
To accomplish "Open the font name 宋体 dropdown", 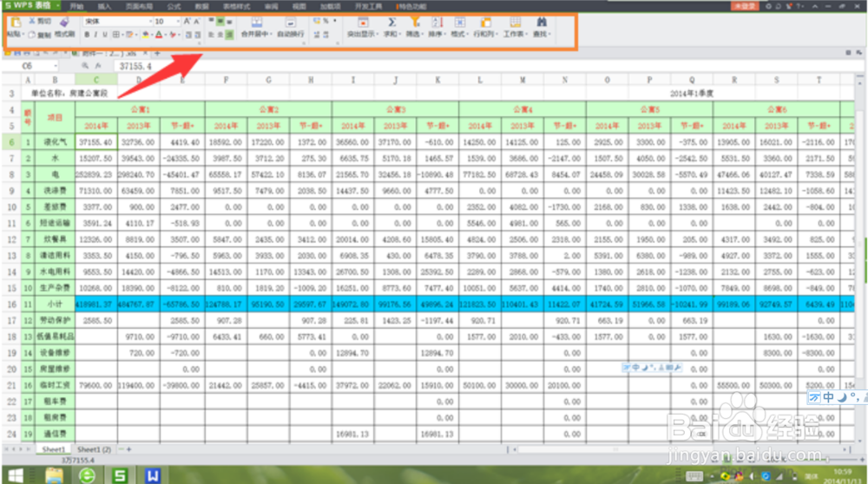I will click(150, 22).
